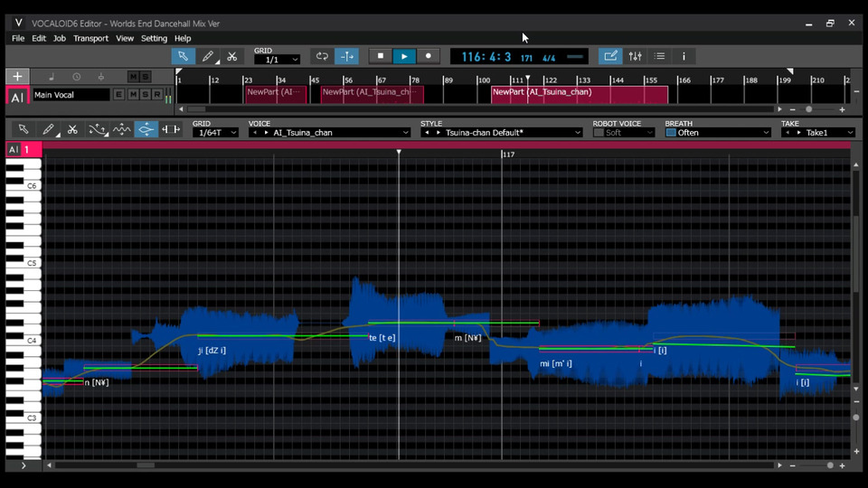The image size is (868, 488).
Task: Select the pitch curve editing tool
Action: tap(98, 129)
